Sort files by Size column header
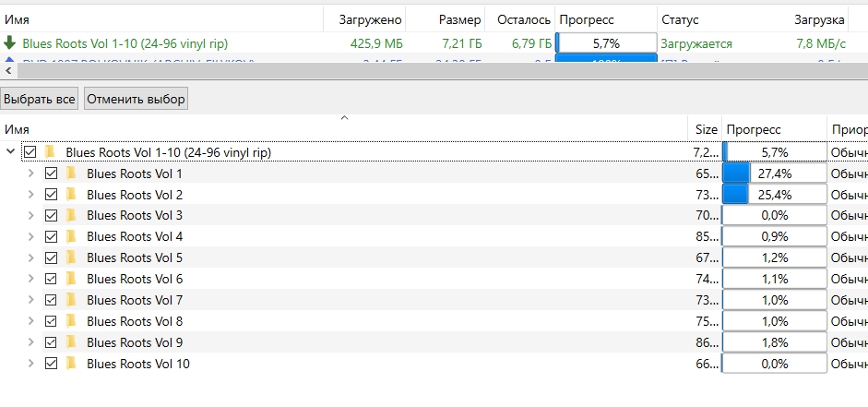 click(x=706, y=129)
